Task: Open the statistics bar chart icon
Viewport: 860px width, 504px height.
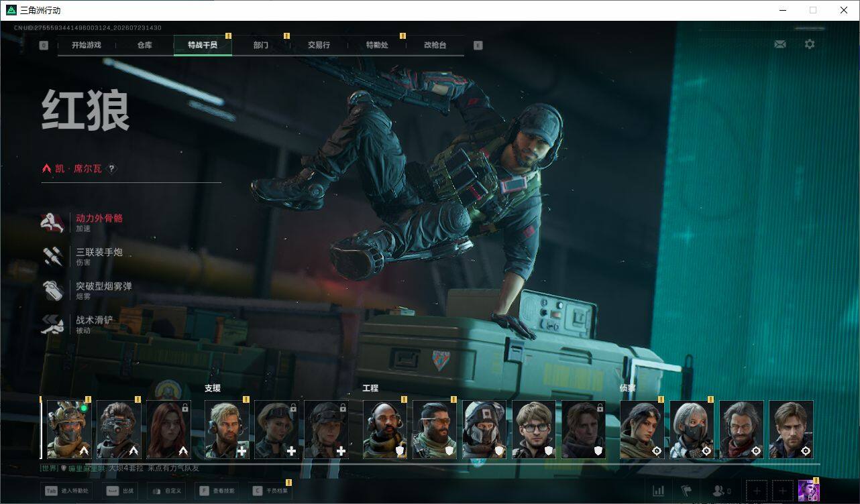Action: pos(659,491)
